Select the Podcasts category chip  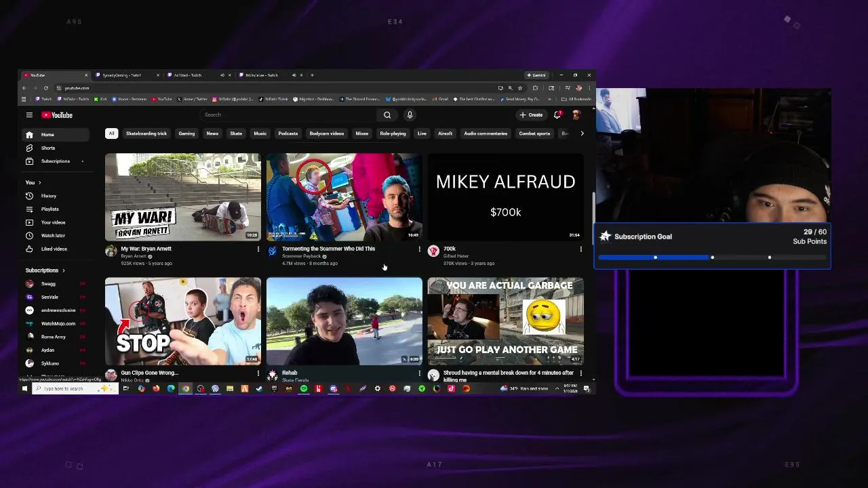pyautogui.click(x=288, y=134)
